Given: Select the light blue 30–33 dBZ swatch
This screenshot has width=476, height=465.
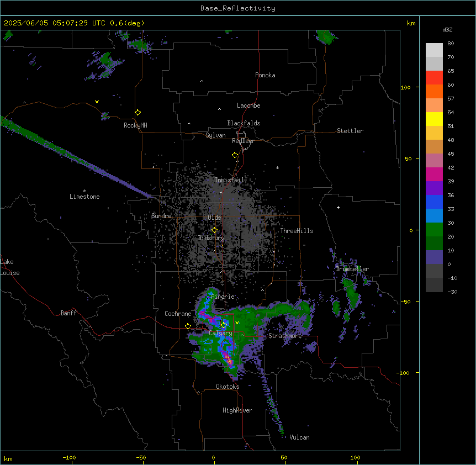Looking at the screenshot, I should 434,216.
